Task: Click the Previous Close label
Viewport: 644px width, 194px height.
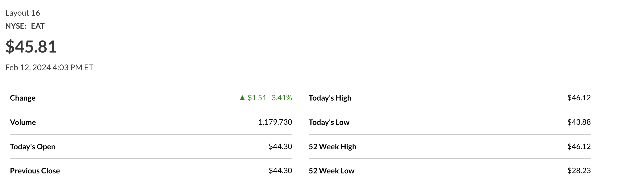Action: [x=35, y=171]
